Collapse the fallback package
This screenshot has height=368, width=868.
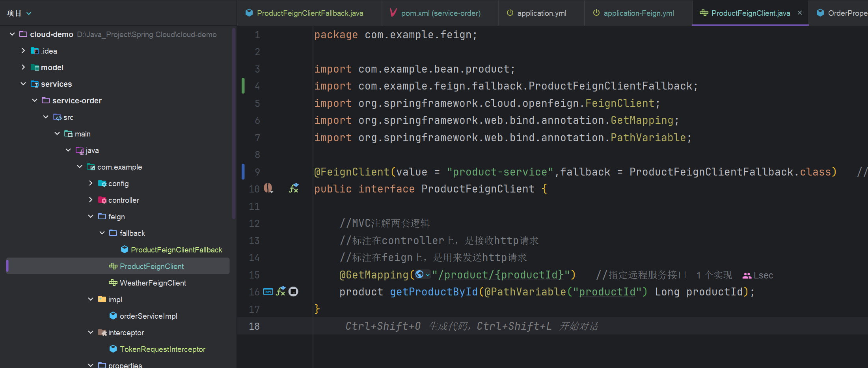pos(102,233)
